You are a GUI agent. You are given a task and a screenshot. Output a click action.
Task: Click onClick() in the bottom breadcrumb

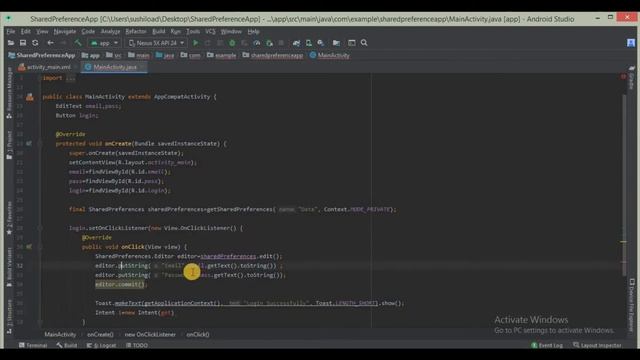click(x=198, y=335)
